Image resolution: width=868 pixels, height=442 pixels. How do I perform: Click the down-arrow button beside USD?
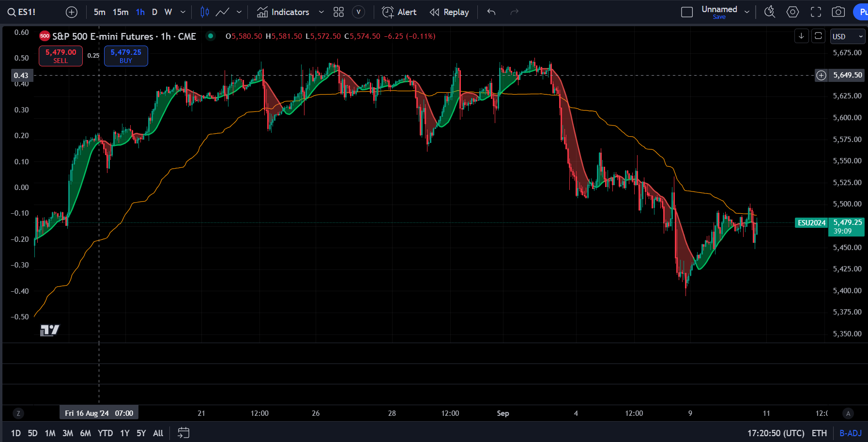coord(802,36)
